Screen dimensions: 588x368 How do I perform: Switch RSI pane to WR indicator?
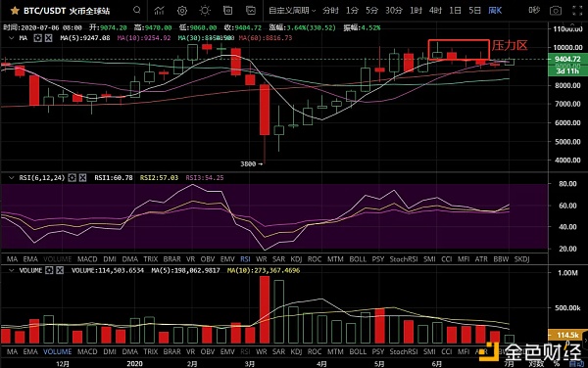[261, 259]
